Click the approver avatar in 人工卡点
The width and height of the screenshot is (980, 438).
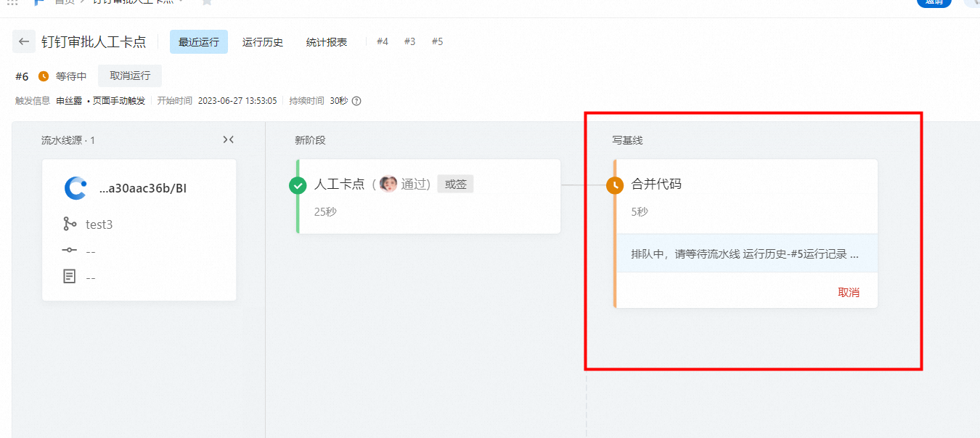point(388,184)
